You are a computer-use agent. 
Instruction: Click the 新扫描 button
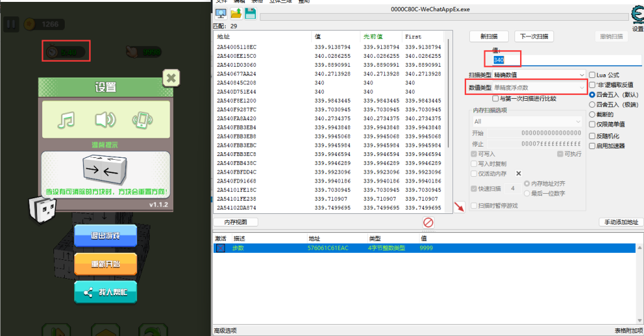489,36
